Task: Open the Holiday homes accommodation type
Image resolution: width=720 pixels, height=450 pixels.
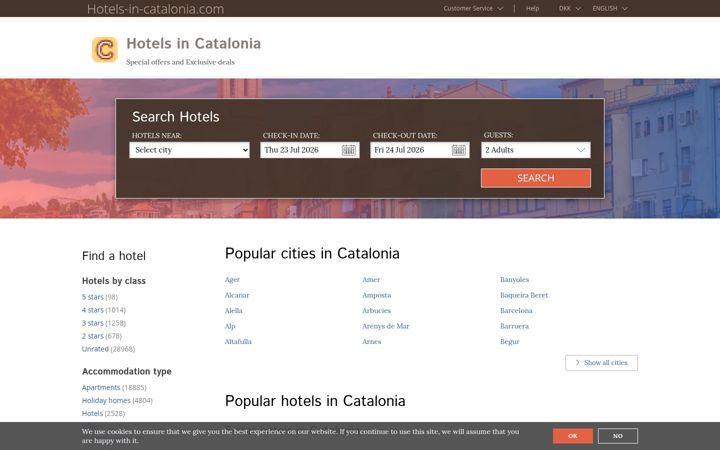Action: tap(106, 400)
